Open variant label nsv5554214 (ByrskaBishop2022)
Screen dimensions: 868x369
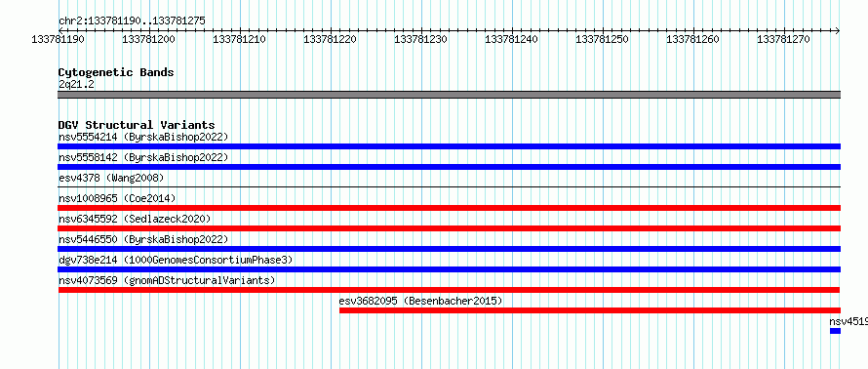click(143, 137)
